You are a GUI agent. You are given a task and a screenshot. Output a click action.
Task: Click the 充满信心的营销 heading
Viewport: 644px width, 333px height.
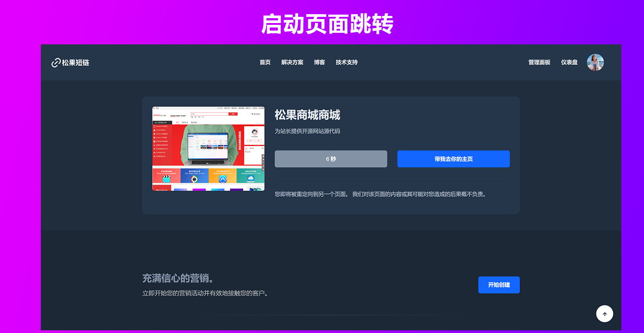tap(178, 278)
